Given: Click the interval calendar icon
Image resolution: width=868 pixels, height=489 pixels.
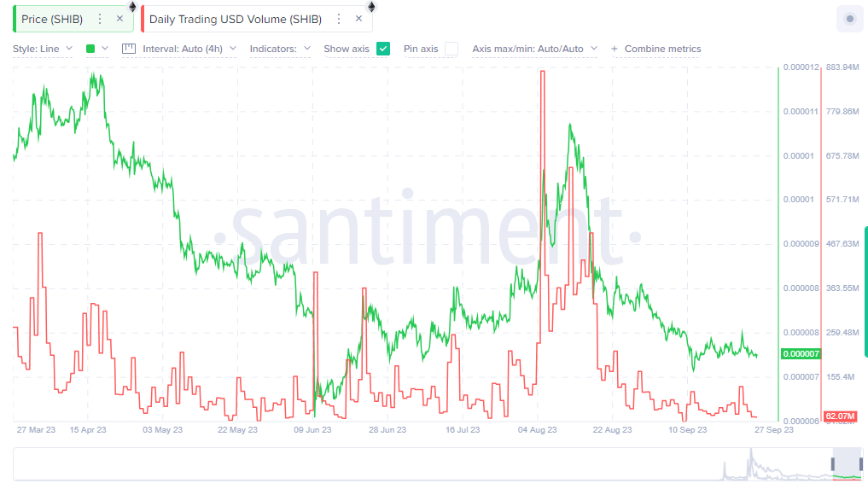Looking at the screenshot, I should tap(129, 49).
